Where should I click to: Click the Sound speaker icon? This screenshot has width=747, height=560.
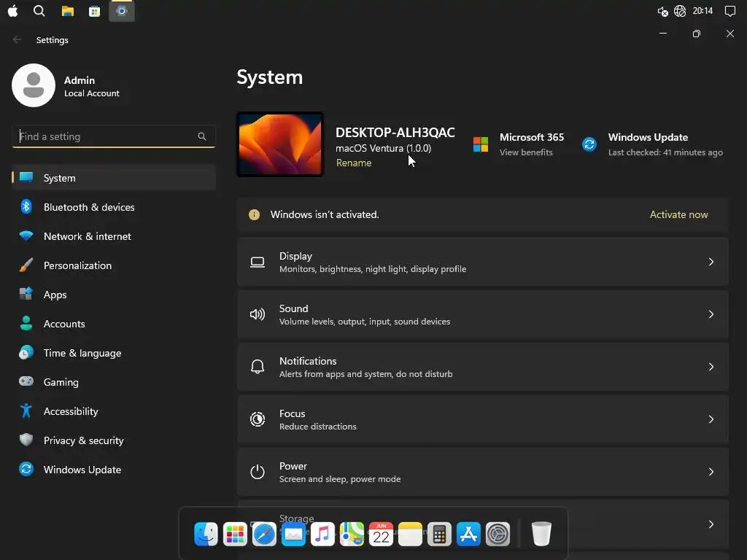(258, 314)
